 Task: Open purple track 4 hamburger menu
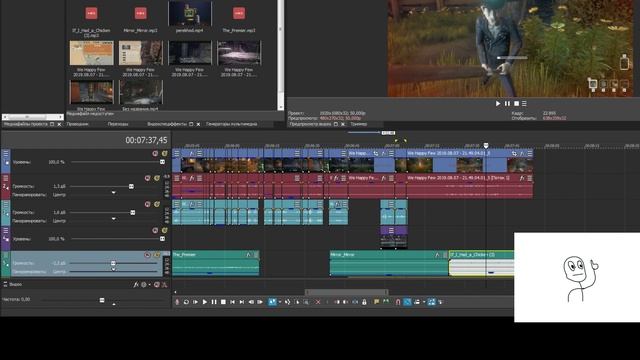6,231
